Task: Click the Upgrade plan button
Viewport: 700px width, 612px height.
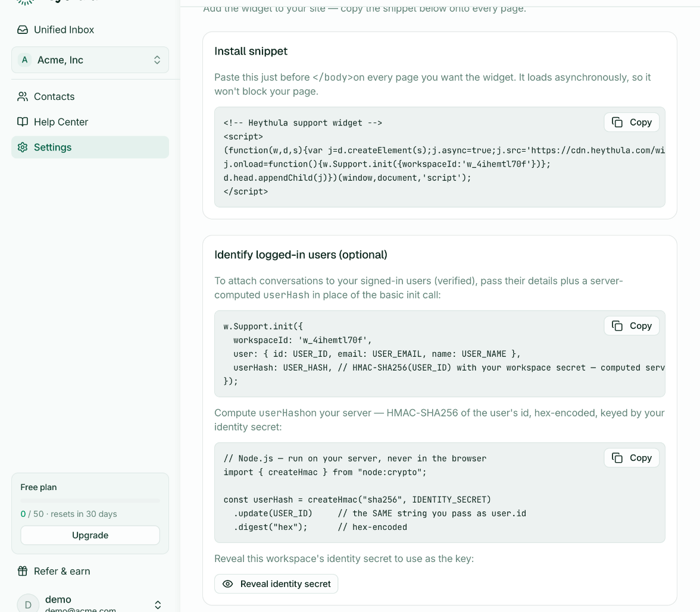Action: click(90, 535)
